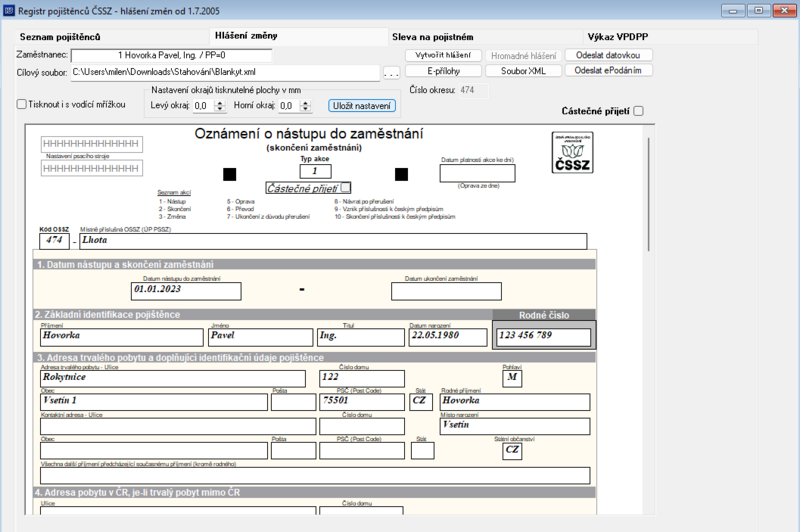Click the Vytvořit hlášení button
This screenshot has width=800, height=532.
click(x=443, y=55)
